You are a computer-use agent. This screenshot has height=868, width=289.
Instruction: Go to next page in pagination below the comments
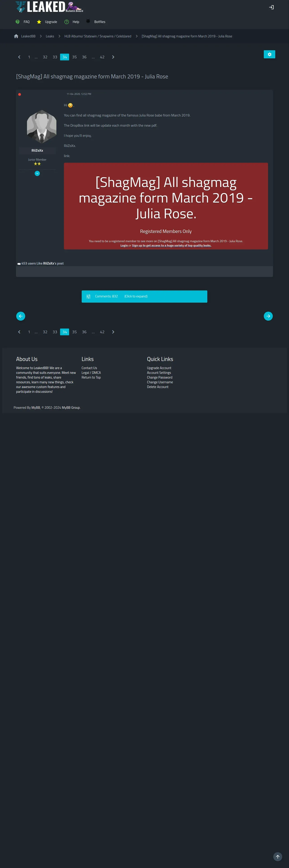click(x=113, y=332)
